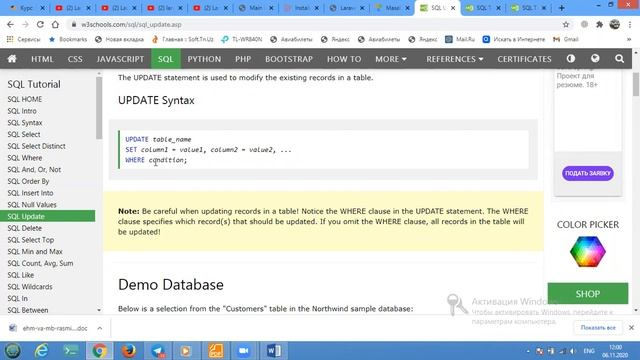
Task: Show more bookmarks chevron
Action: pyautogui.click(x=629, y=39)
